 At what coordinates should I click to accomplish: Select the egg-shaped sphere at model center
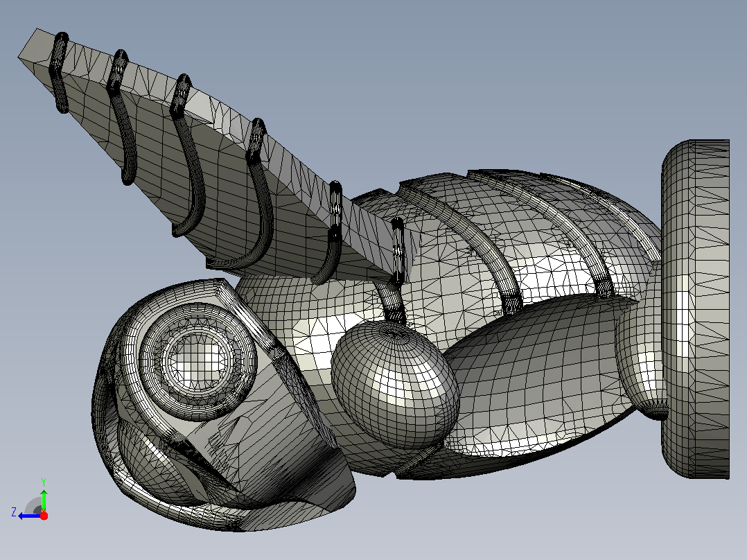click(394, 385)
